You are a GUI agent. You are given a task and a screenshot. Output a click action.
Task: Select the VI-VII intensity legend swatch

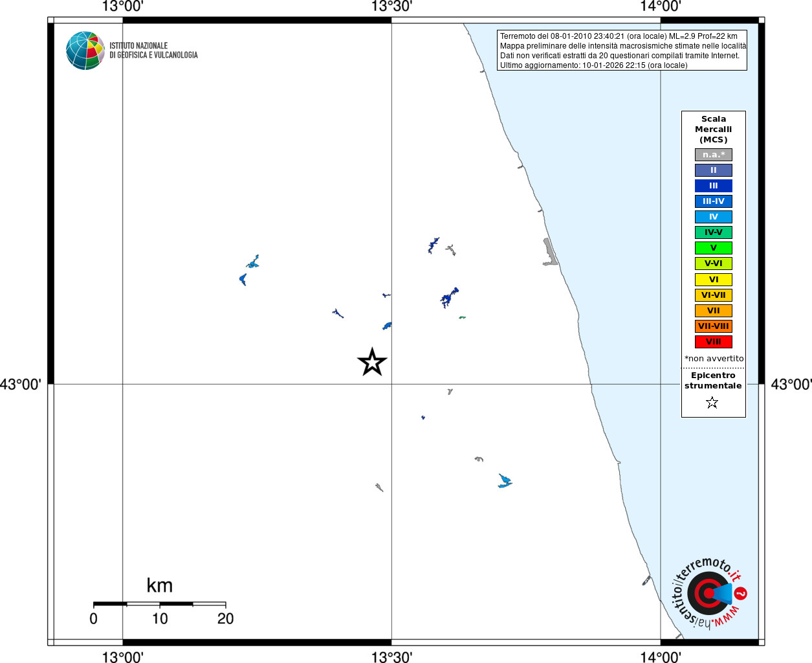(x=713, y=295)
